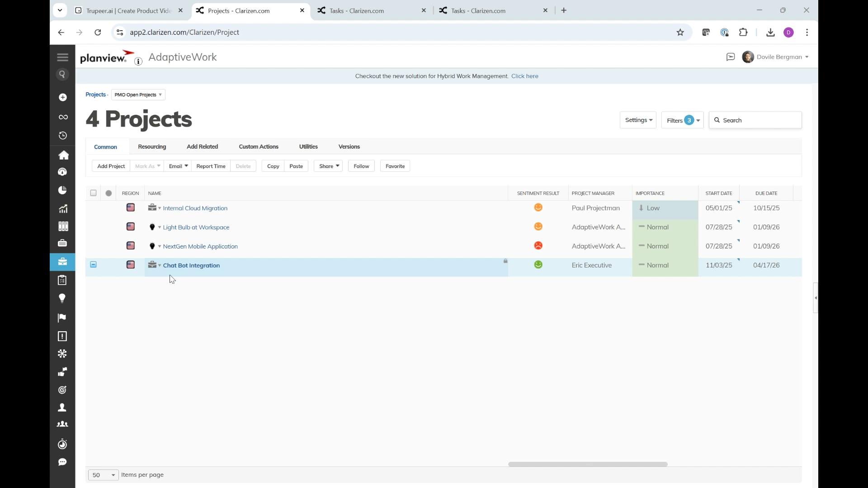Select the people group Resources icon
This screenshot has height=488, width=868.
tap(62, 424)
